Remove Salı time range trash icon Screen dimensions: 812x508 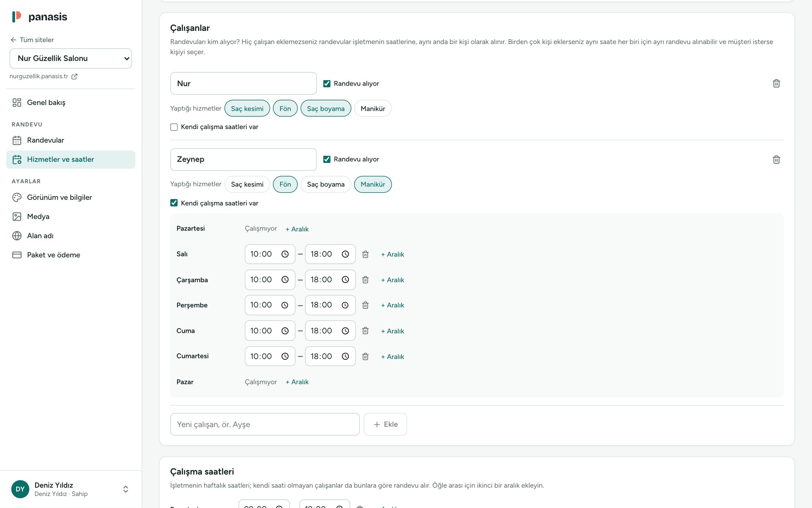click(365, 254)
